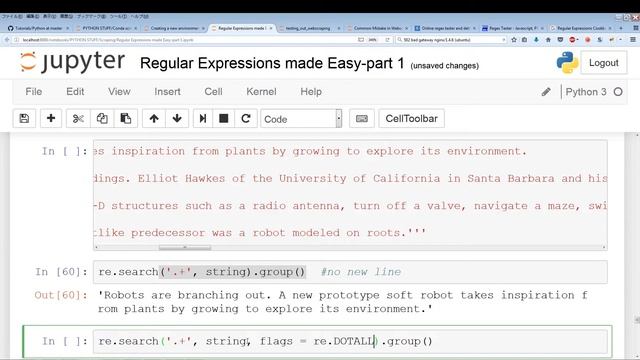Open the browser downloads arrow icon
This screenshot has width=640, height=360.
pos(536,40)
